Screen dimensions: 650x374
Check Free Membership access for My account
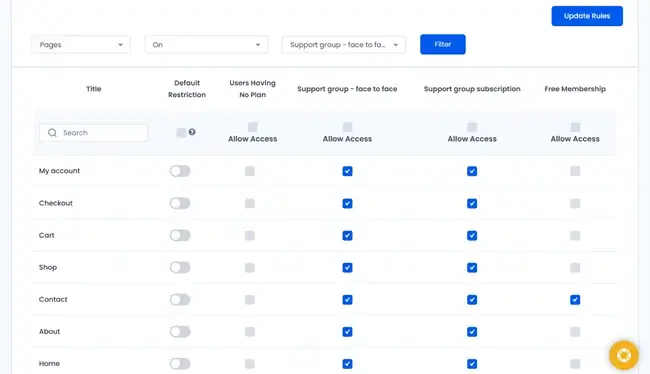coord(575,171)
